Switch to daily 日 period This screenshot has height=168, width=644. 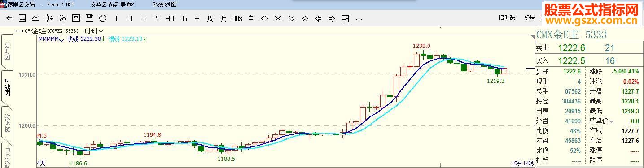(x=197, y=18)
